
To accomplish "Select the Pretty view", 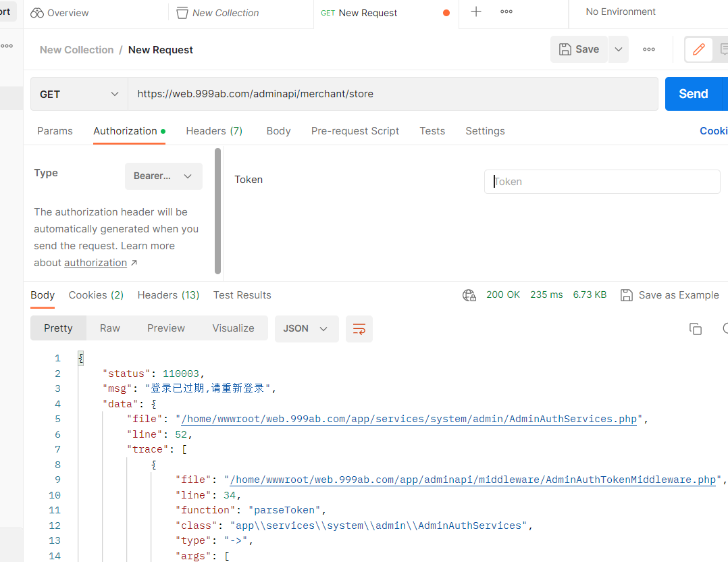I will coord(58,328).
